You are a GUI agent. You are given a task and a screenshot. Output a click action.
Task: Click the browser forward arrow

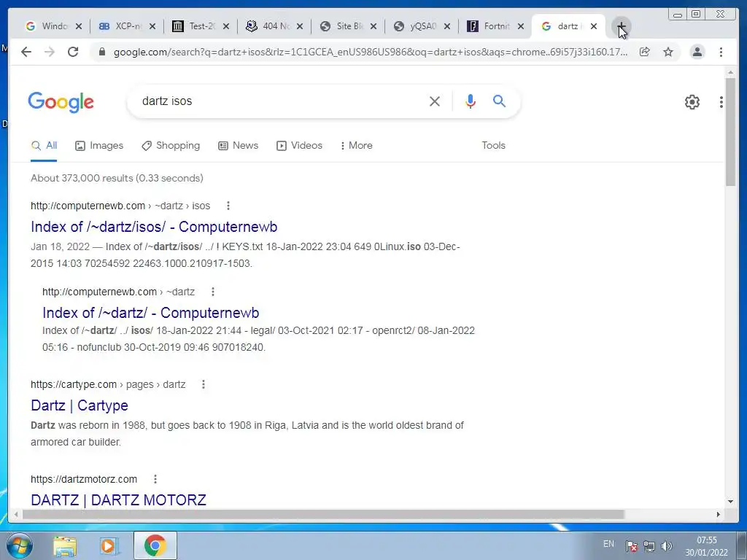pos(50,52)
